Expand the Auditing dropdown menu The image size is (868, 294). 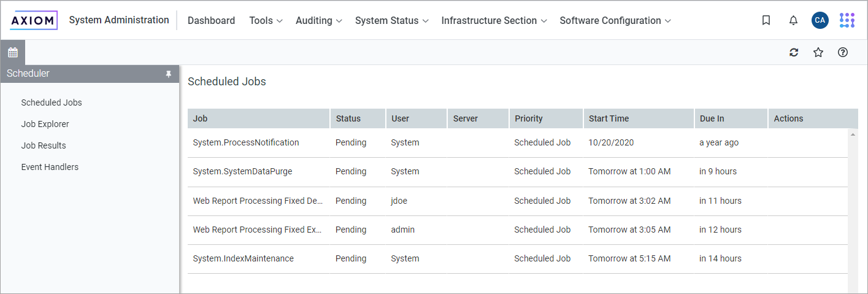318,20
